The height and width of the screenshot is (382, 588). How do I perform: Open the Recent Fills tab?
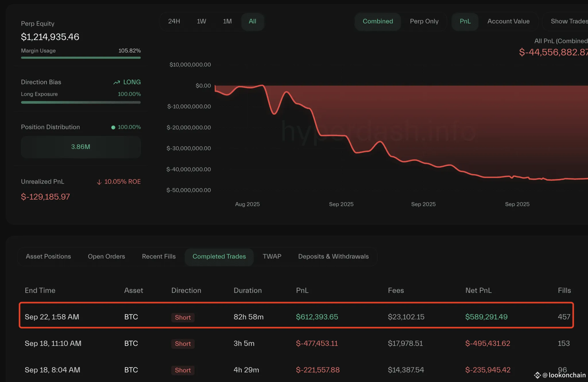tap(158, 256)
